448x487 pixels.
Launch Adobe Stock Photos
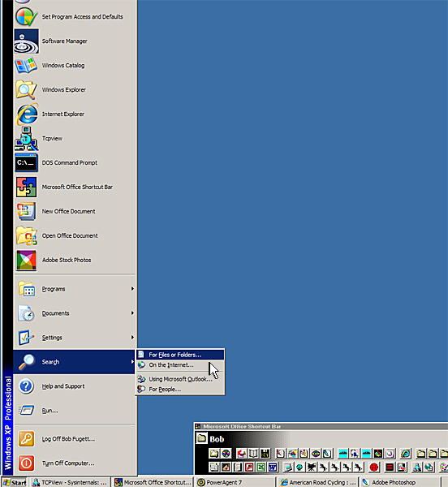[x=75, y=260]
